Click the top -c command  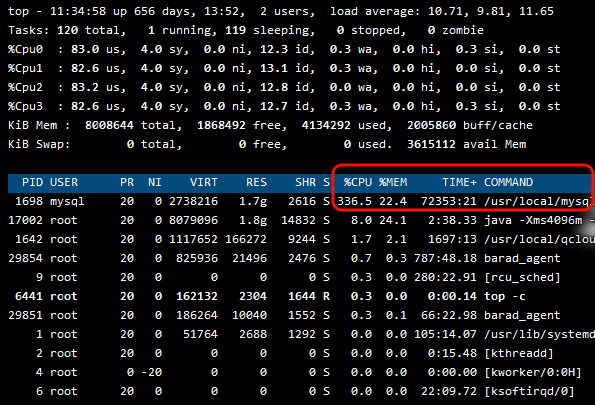[505, 296]
